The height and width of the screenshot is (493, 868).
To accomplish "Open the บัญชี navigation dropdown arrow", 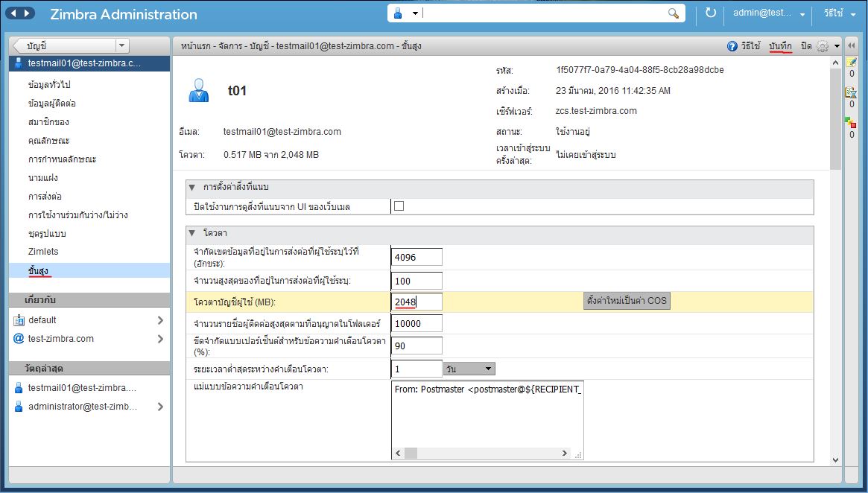I will (x=121, y=46).
